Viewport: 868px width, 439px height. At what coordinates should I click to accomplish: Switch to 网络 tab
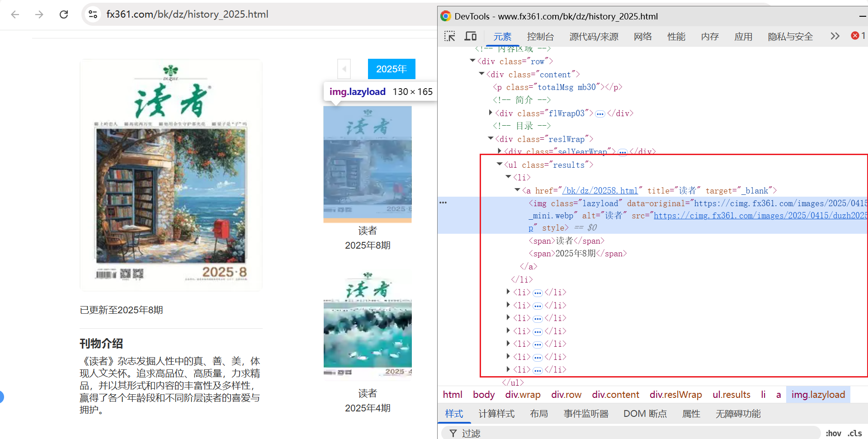point(642,37)
